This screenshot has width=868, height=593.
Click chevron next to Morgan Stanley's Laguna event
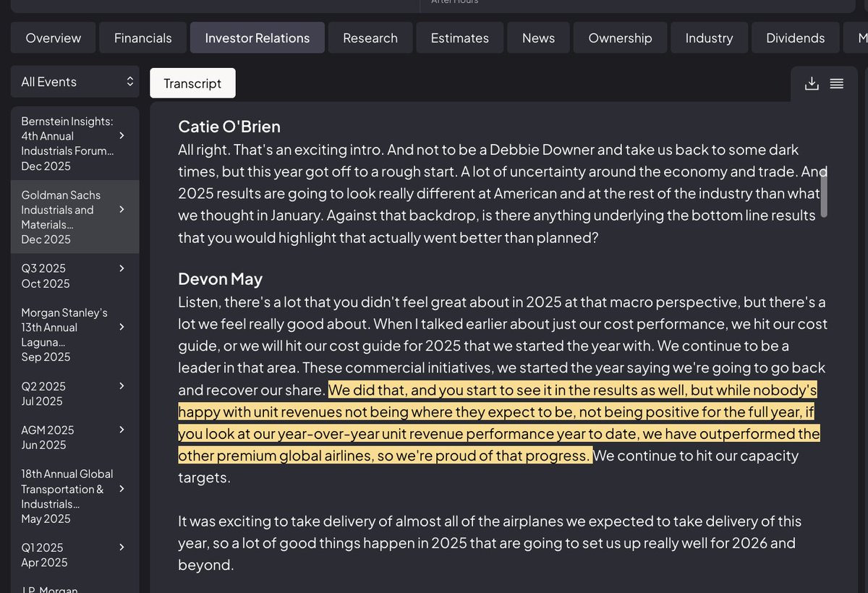[x=122, y=327]
